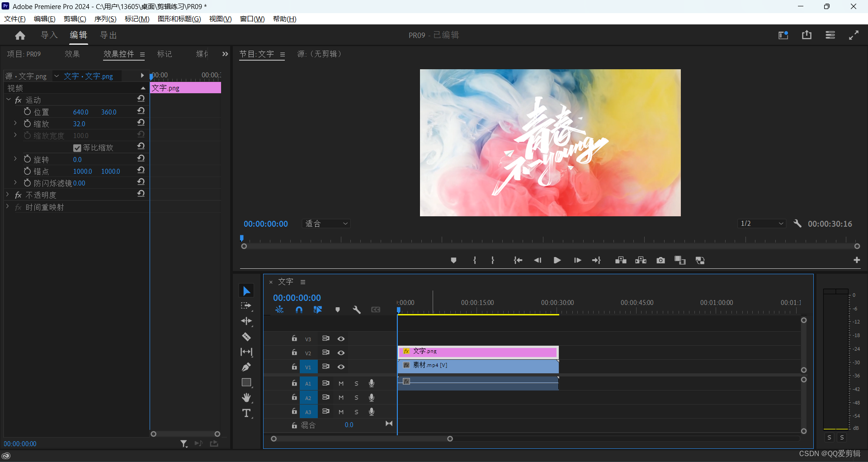Image resolution: width=868 pixels, height=462 pixels.
Task: Click Mark Out button
Action: click(493, 260)
